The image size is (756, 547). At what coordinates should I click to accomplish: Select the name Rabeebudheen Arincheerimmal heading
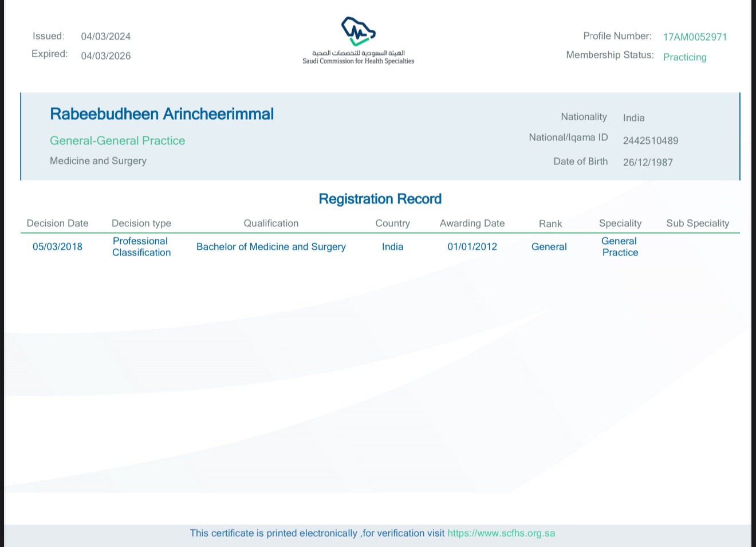(162, 114)
